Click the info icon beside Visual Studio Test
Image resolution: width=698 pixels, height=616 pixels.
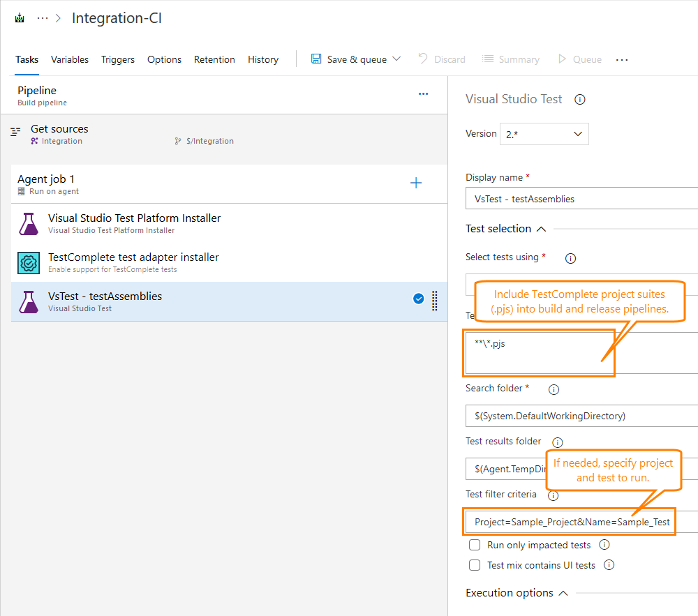[579, 100]
